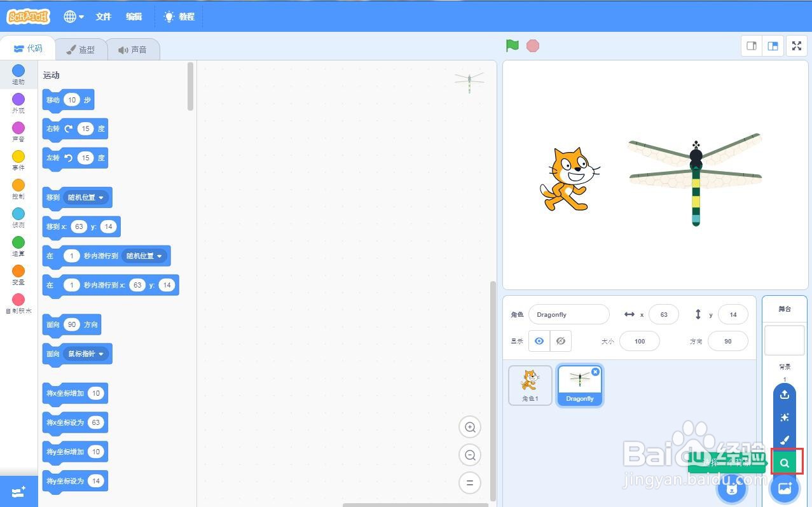This screenshot has width=812, height=507.
Task: Click the Scratch logo
Action: click(28, 17)
